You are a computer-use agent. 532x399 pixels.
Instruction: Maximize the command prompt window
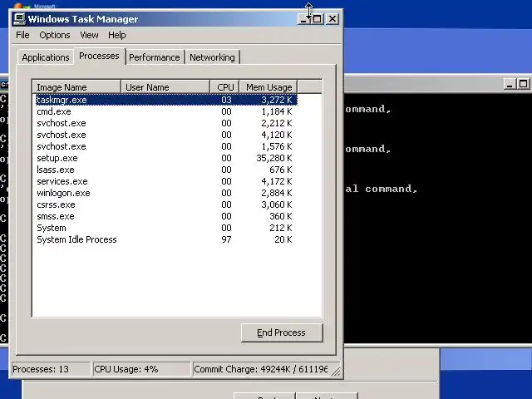(x=524, y=84)
